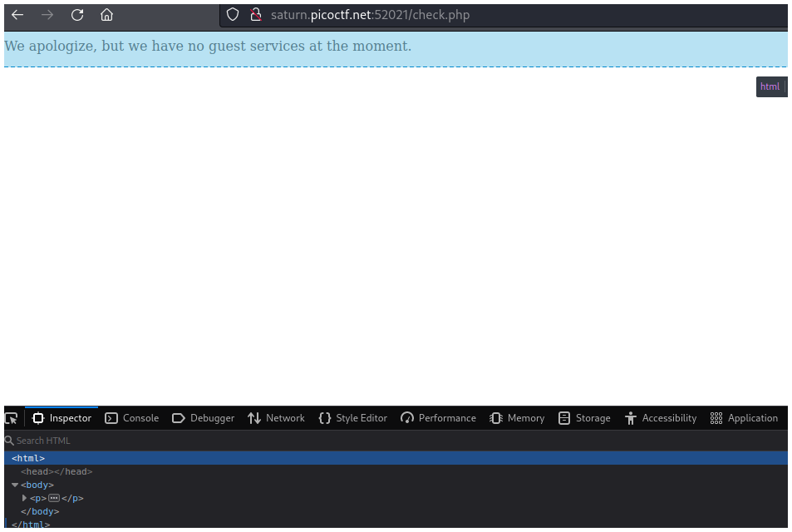Open the Application panel
This screenshot has width=792, height=532.
coord(744,418)
